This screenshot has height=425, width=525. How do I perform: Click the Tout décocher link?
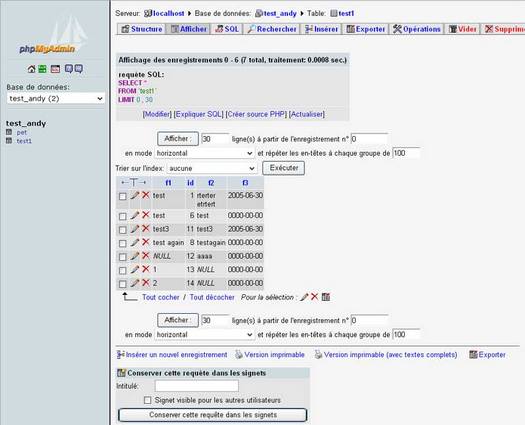[x=212, y=297]
